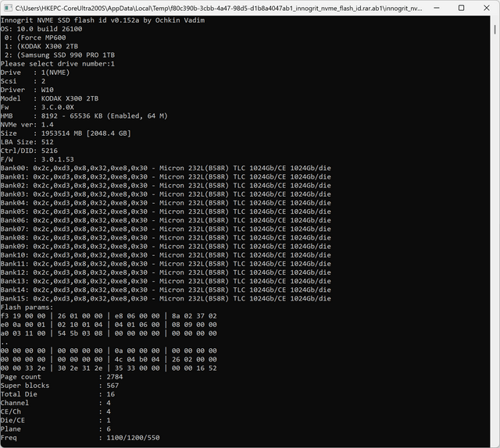
Task: Click the Bank01 flash ID row
Action: pos(166,177)
